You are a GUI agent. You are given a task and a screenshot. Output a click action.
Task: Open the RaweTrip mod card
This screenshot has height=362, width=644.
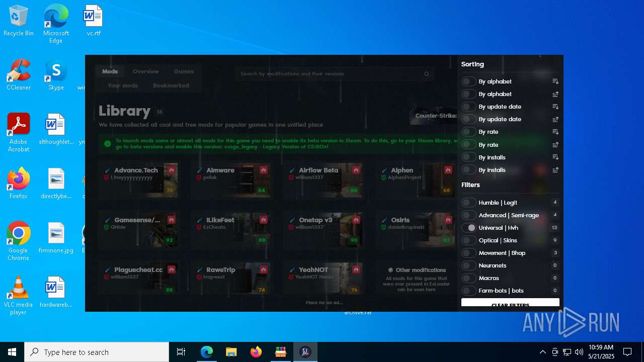click(x=231, y=279)
